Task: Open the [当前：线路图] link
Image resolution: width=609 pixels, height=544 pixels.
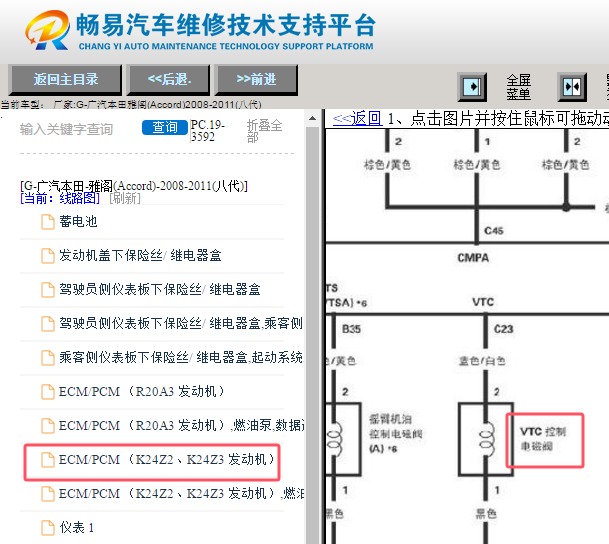Action: [x=60, y=198]
